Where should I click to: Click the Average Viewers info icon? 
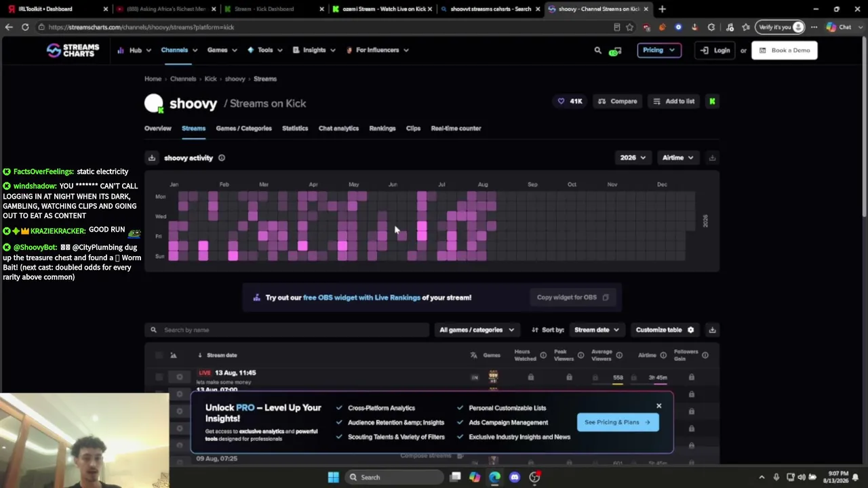(619, 355)
